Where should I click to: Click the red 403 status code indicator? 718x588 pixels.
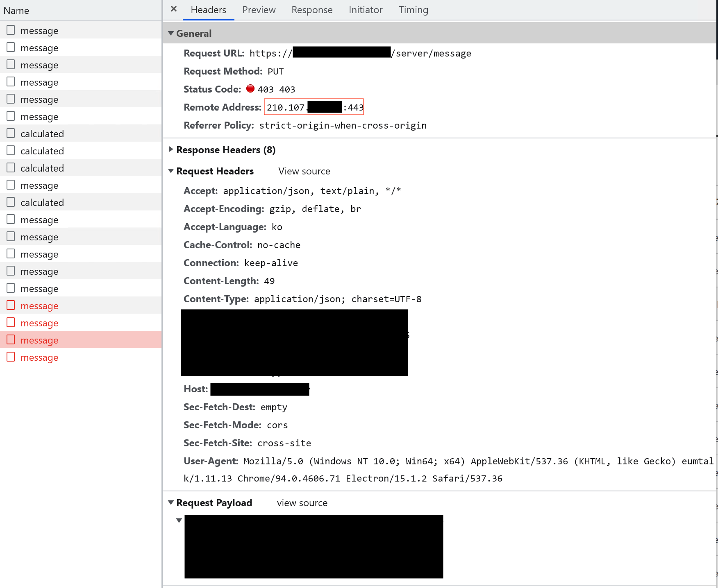tap(250, 88)
